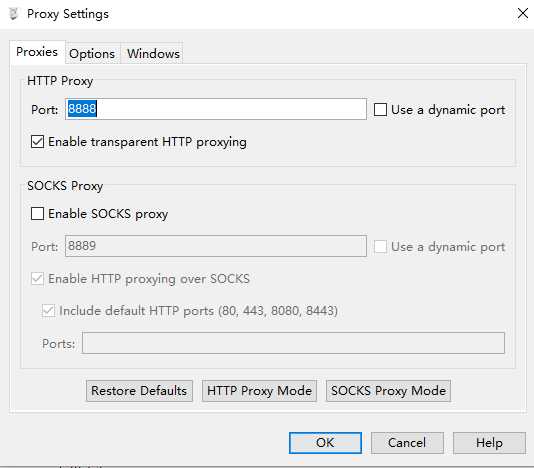The height and width of the screenshot is (468, 534).
Task: Click Restore Defaults button
Action: click(x=139, y=391)
